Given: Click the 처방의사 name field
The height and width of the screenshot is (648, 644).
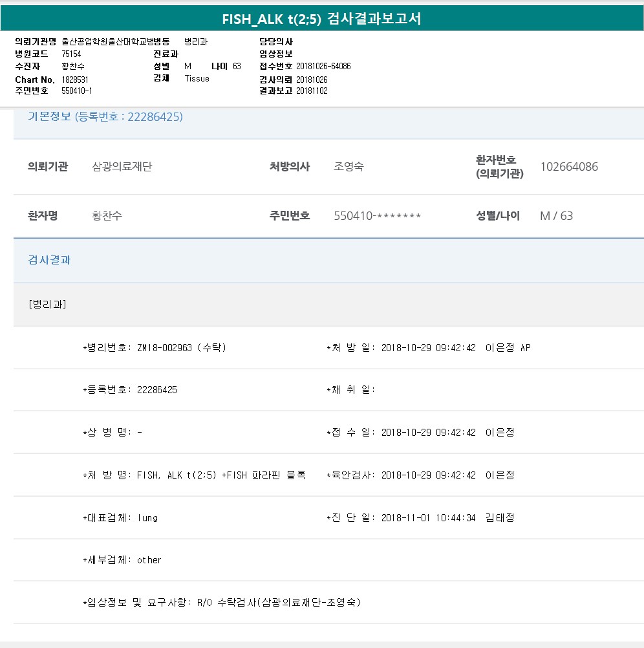Looking at the screenshot, I should [349, 167].
